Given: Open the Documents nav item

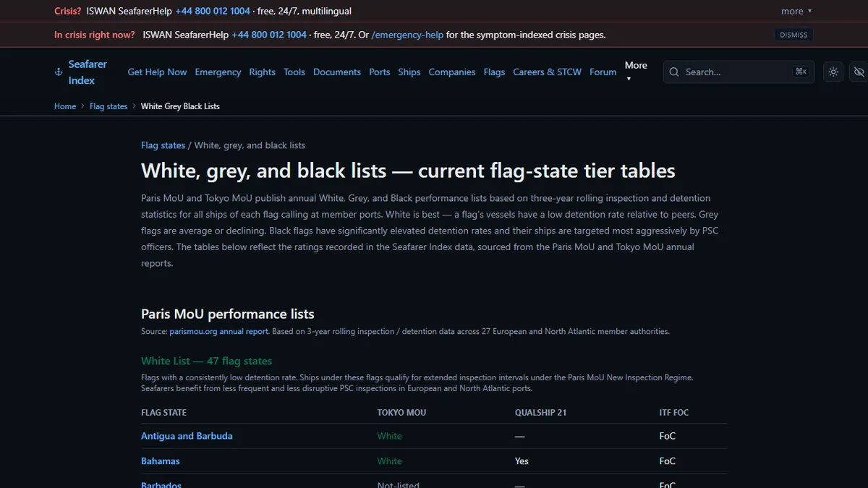Looking at the screenshot, I should [337, 72].
